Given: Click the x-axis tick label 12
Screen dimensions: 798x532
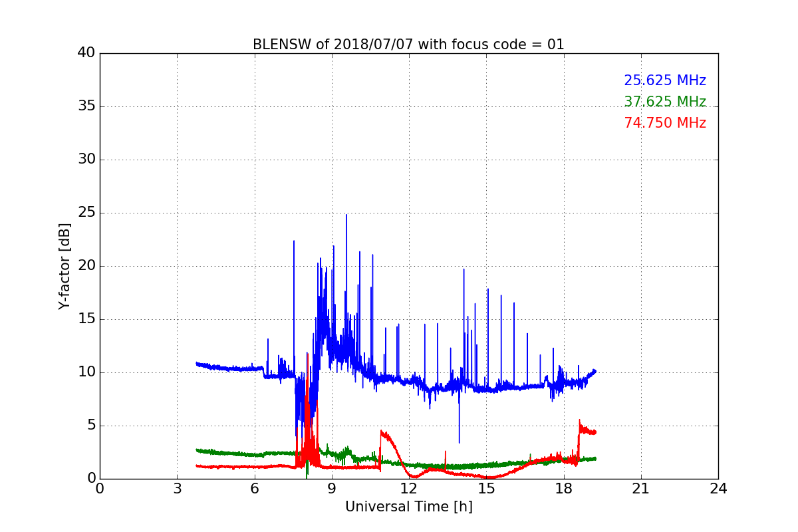Looking at the screenshot, I should [x=409, y=488].
